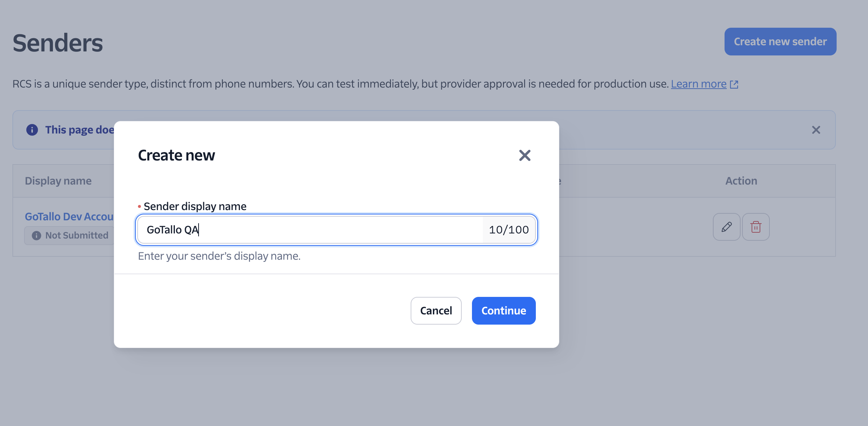Click the blue info icon in banner
The height and width of the screenshot is (426, 868).
point(32,130)
